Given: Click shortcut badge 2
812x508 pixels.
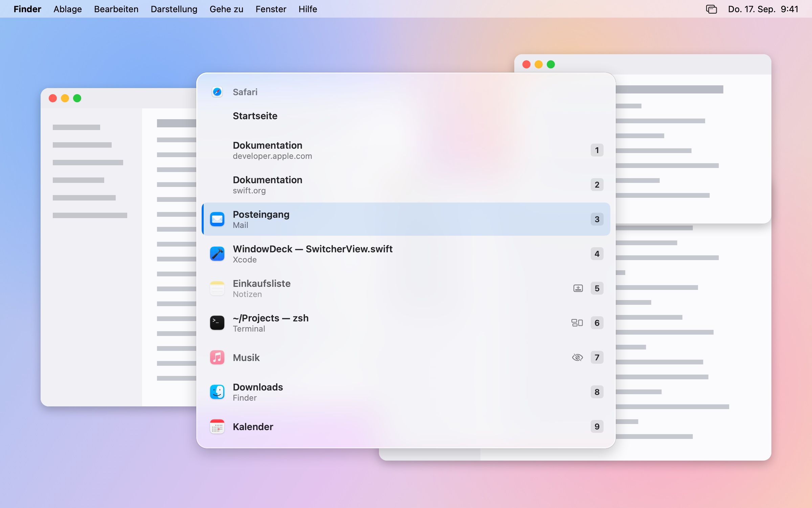Looking at the screenshot, I should (597, 185).
